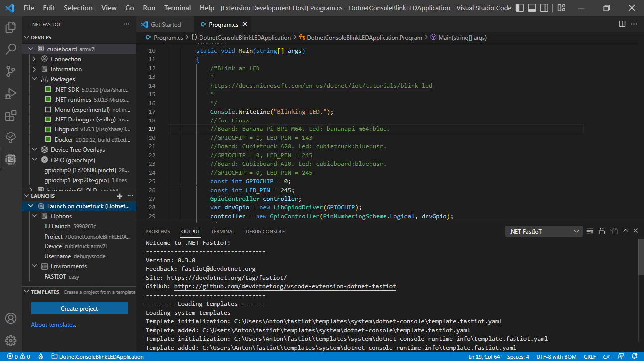Select the Mono (experimental) package item

(86, 109)
